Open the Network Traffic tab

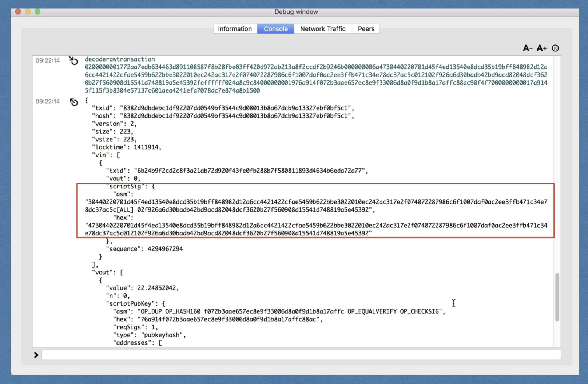click(323, 29)
